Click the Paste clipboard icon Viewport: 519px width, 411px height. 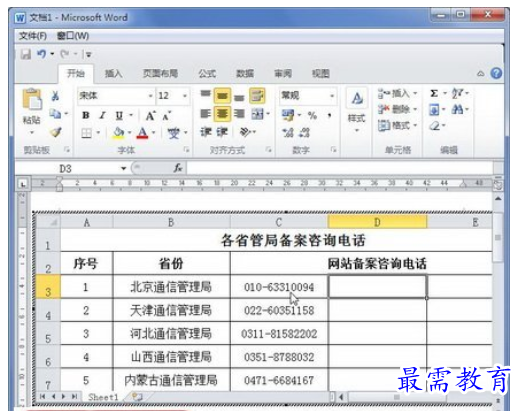pos(32,99)
